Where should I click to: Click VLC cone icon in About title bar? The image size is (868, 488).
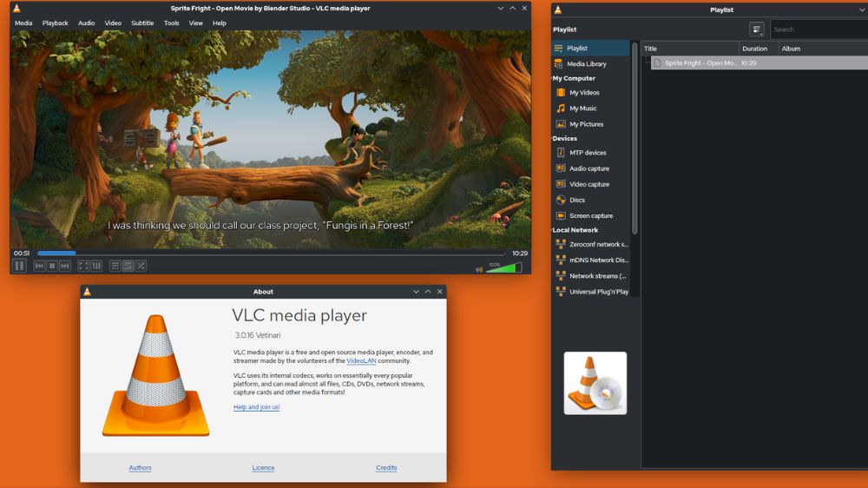(x=88, y=292)
